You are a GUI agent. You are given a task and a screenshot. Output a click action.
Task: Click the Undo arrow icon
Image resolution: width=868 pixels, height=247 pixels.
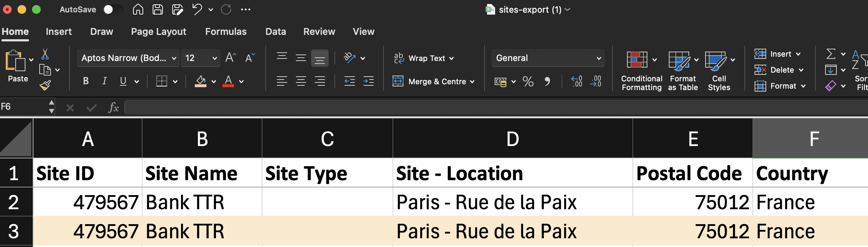point(197,9)
